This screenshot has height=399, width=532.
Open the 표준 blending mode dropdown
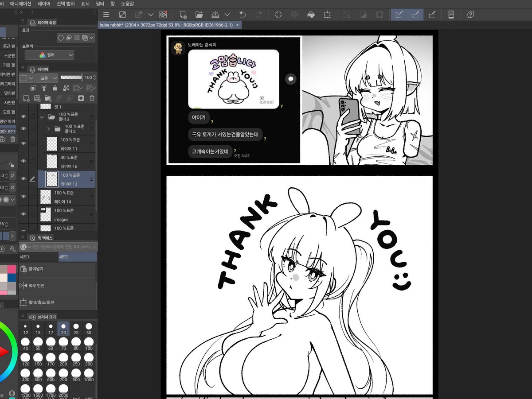tap(47, 77)
